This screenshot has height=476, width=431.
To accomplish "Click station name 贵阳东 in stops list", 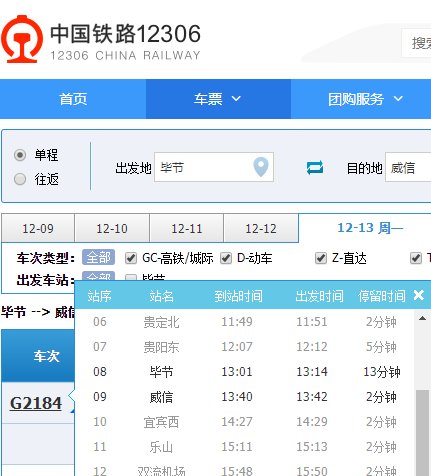I will 161,347.
